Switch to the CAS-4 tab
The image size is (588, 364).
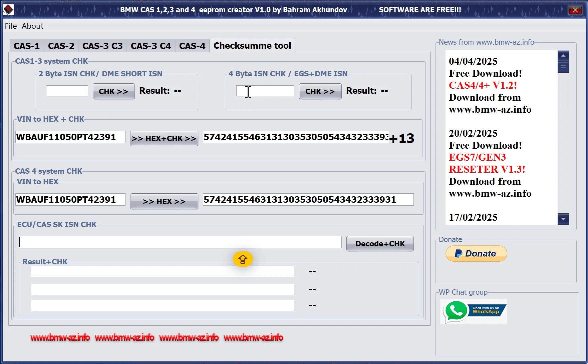coord(192,46)
